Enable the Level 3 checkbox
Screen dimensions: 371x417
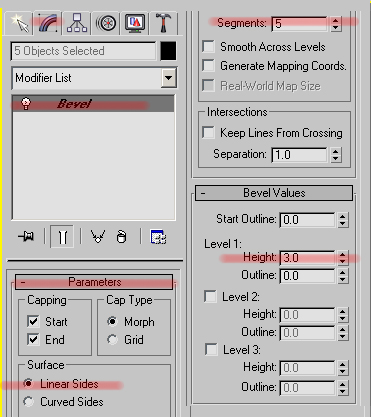211,350
